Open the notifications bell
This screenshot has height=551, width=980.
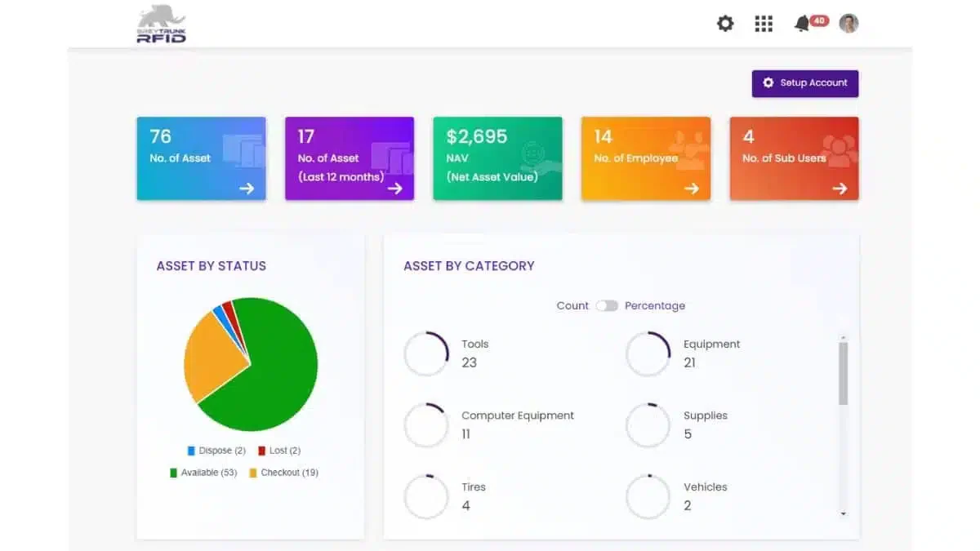pos(801,24)
